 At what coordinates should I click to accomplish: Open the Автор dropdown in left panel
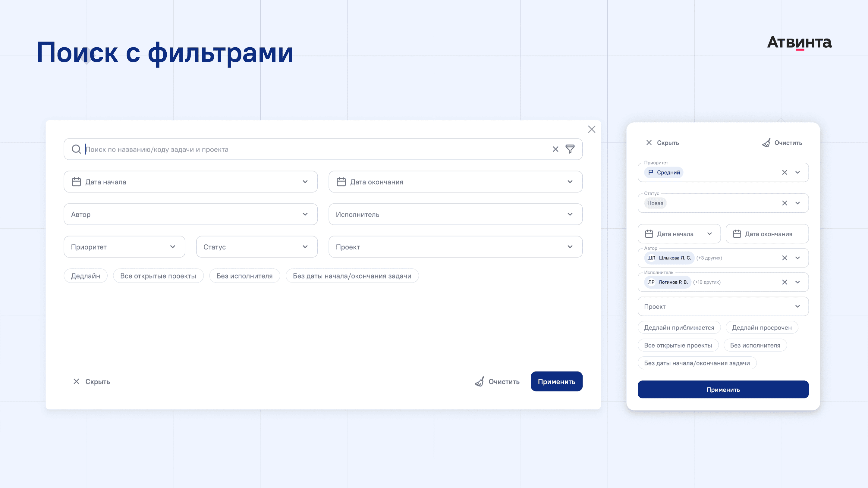pyautogui.click(x=190, y=214)
